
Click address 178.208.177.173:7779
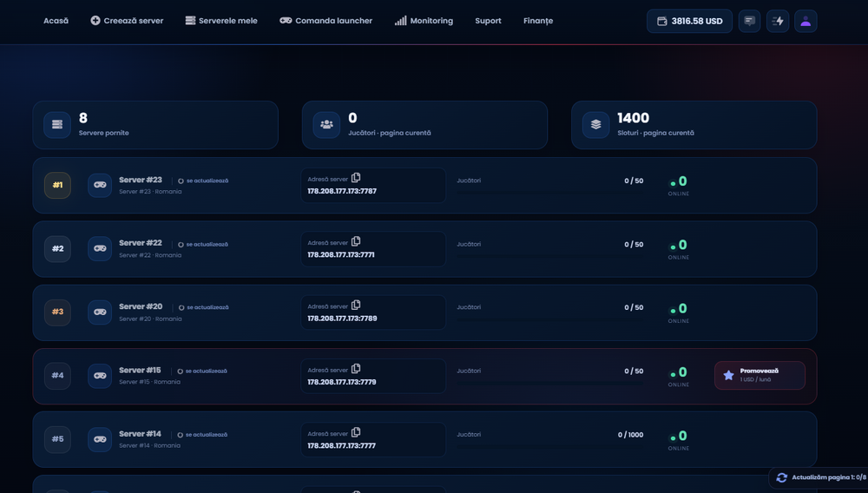(x=341, y=383)
